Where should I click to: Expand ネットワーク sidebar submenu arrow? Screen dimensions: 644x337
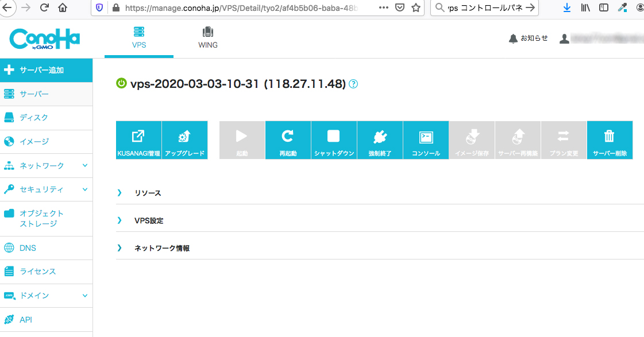pos(85,165)
